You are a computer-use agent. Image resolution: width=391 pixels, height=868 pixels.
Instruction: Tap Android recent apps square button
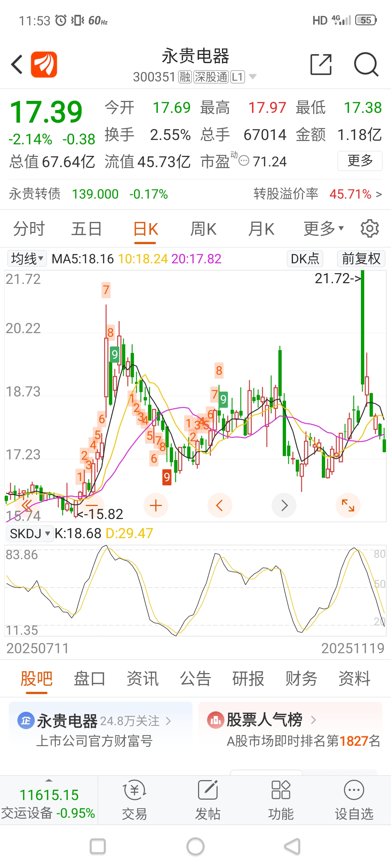click(98, 847)
